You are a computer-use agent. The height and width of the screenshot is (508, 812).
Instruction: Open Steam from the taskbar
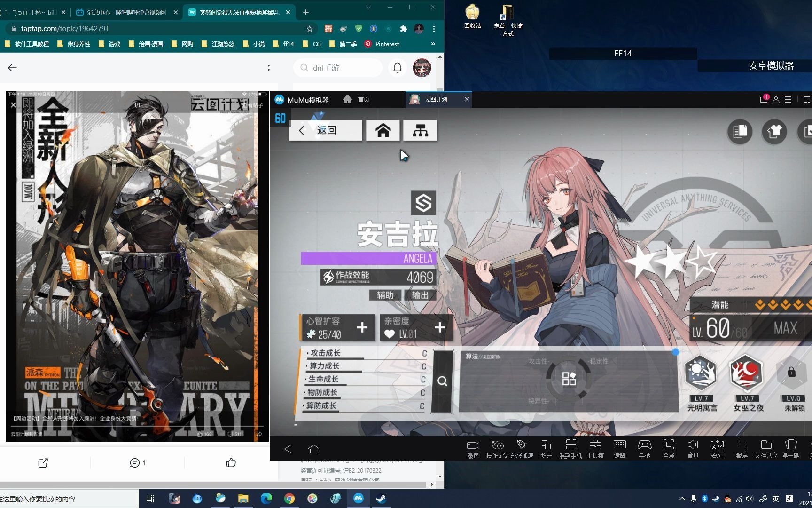[381, 499]
